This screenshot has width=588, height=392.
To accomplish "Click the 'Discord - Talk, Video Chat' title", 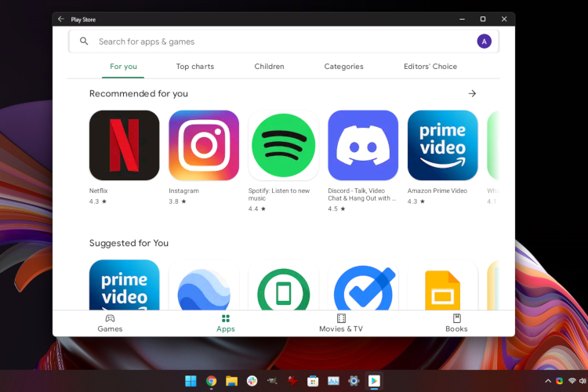I will 362,194.
